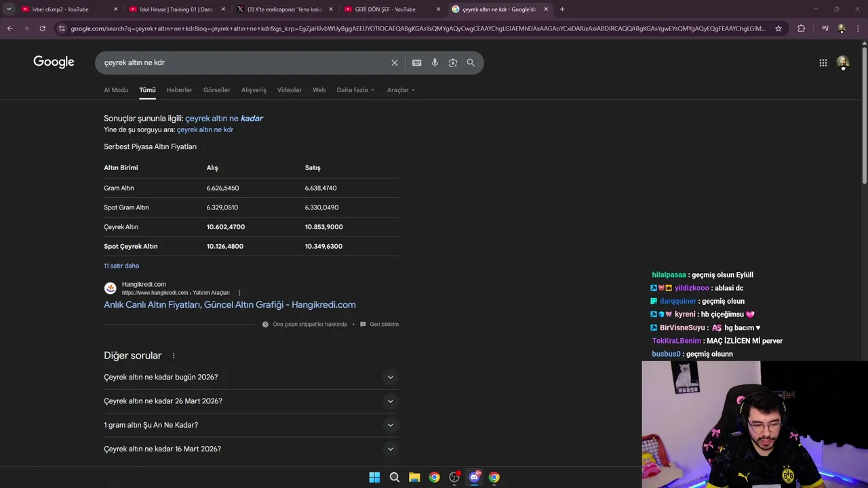Open Hangikredi Anlık Canlı Altın Fiyatları result
This screenshot has height=488, width=868.
229,305
